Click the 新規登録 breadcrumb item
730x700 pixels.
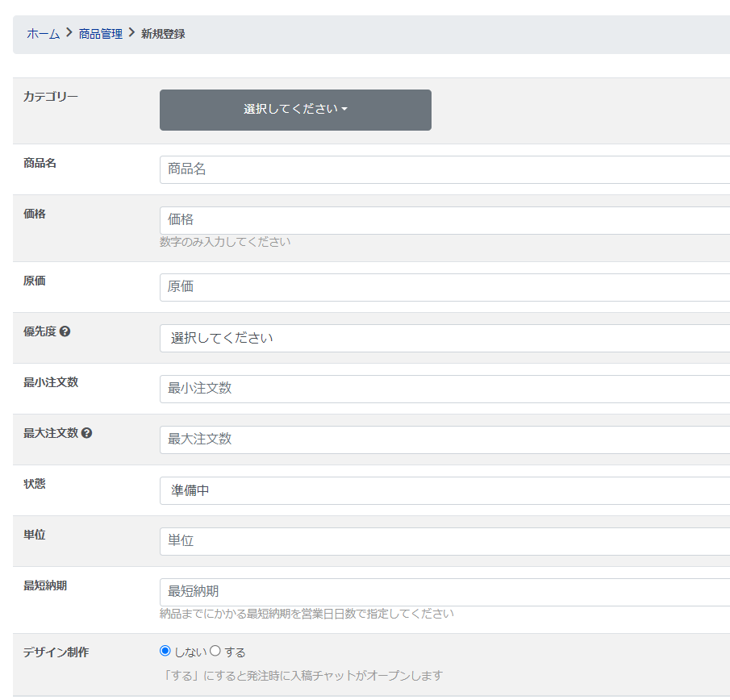[163, 34]
